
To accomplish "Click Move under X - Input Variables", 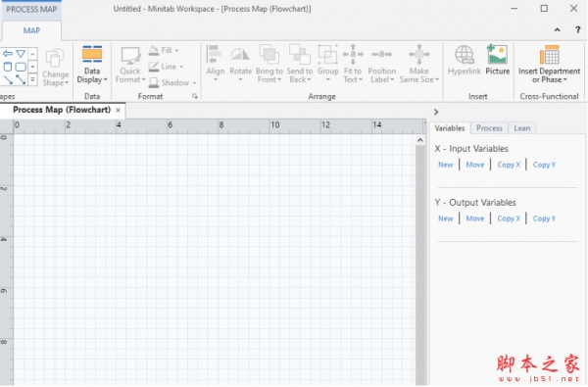I will (x=474, y=165).
